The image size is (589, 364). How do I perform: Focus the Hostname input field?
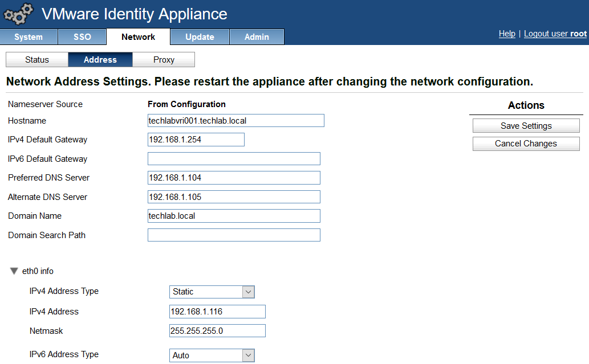click(x=236, y=120)
